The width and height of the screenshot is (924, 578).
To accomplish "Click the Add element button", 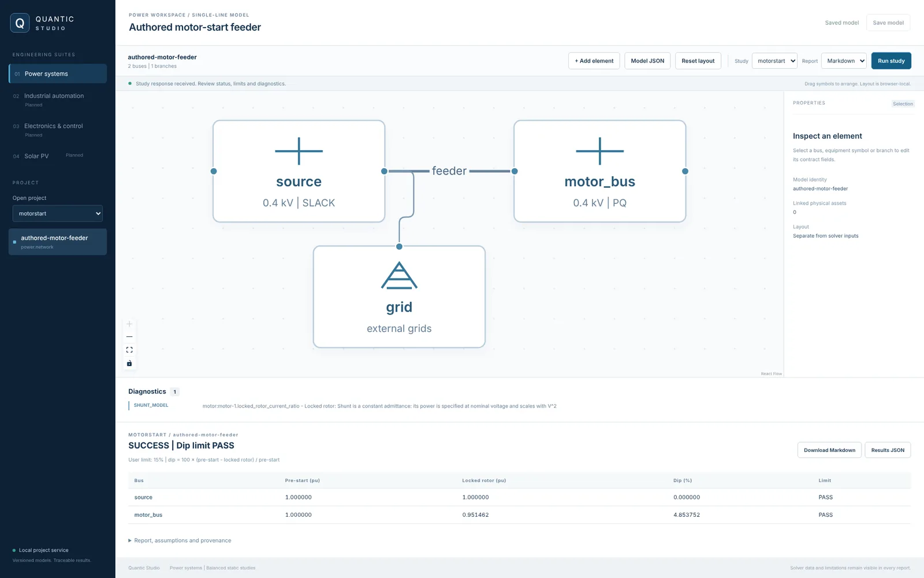I will pos(594,61).
